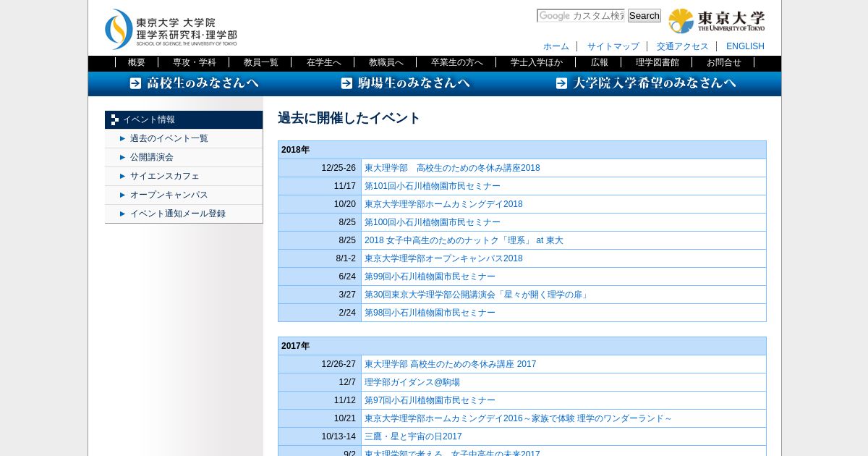Open オープンキャンパス in the sidebar

pos(169,195)
